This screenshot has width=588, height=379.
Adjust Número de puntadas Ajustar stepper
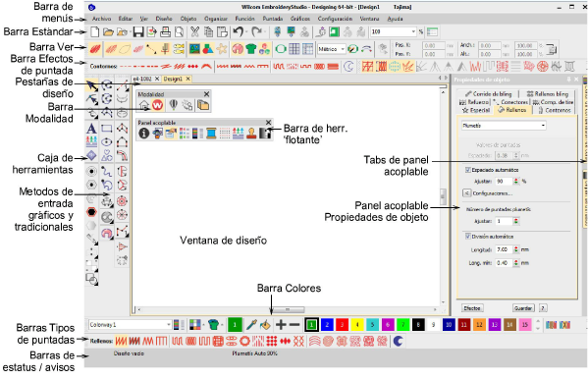coord(516,221)
